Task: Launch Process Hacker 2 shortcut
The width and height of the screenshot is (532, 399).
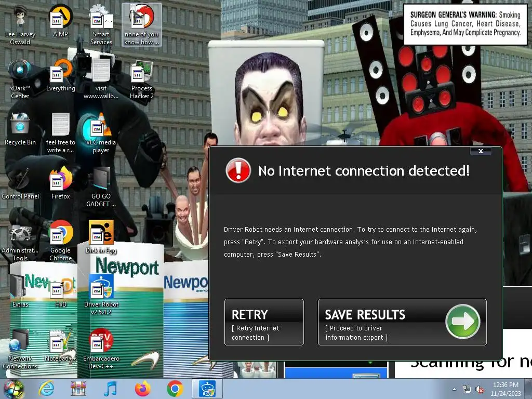Action: [141, 79]
